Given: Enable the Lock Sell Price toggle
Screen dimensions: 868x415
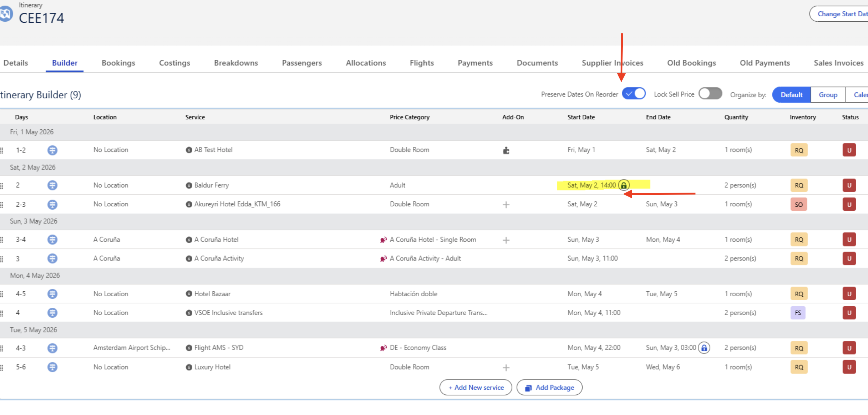Looking at the screenshot, I should [710, 94].
